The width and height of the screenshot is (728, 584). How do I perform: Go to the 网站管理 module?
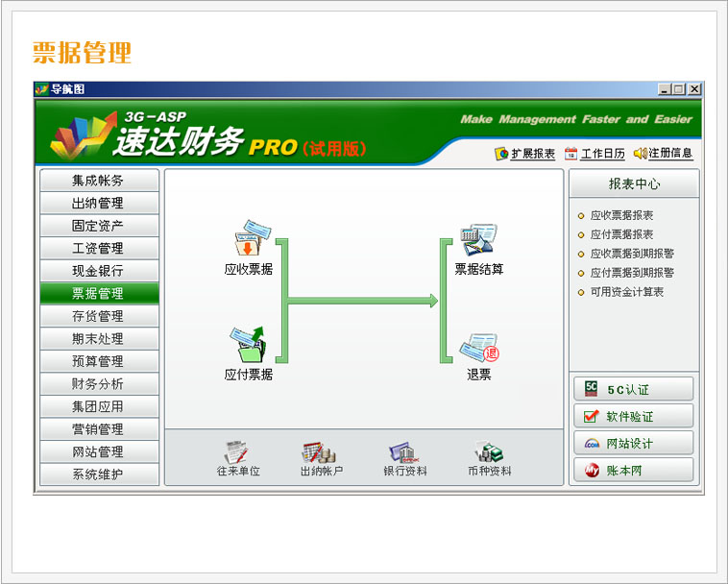click(99, 451)
